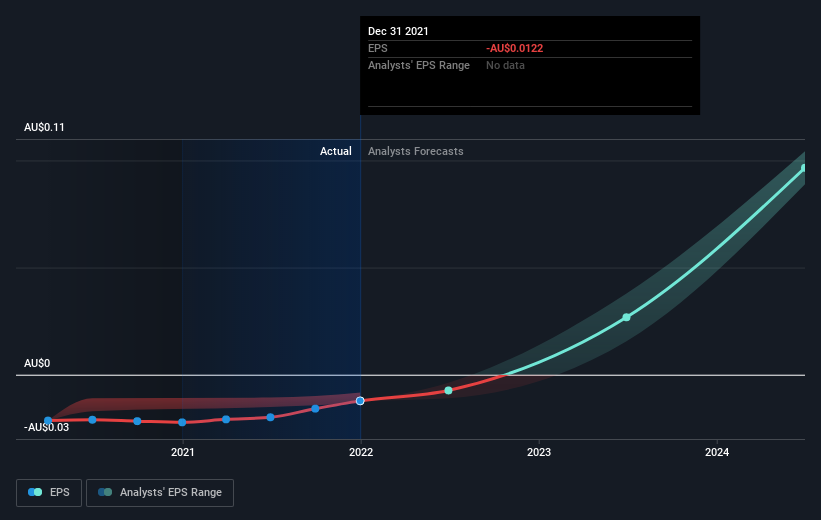Click the 'Dec 31 2021' tooltip date
This screenshot has width=821, height=520.
[398, 31]
